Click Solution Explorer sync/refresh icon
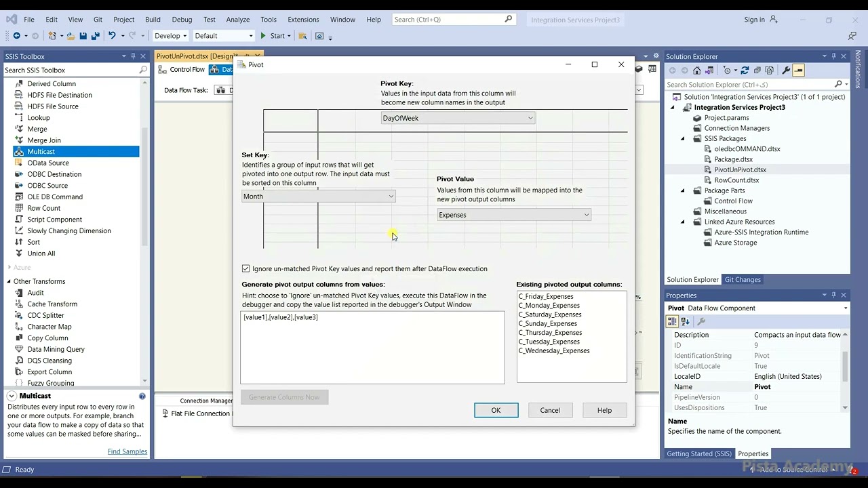Image resolution: width=868 pixels, height=488 pixels. [x=745, y=70]
